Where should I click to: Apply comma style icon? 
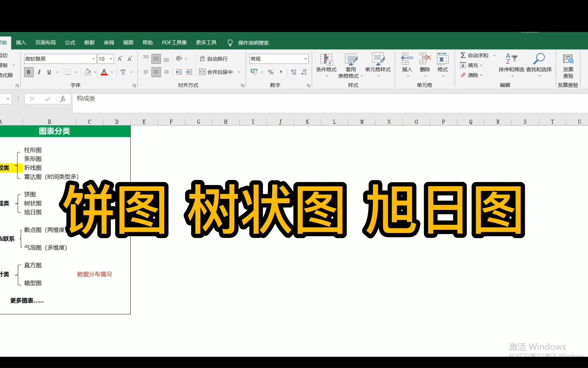(281, 72)
